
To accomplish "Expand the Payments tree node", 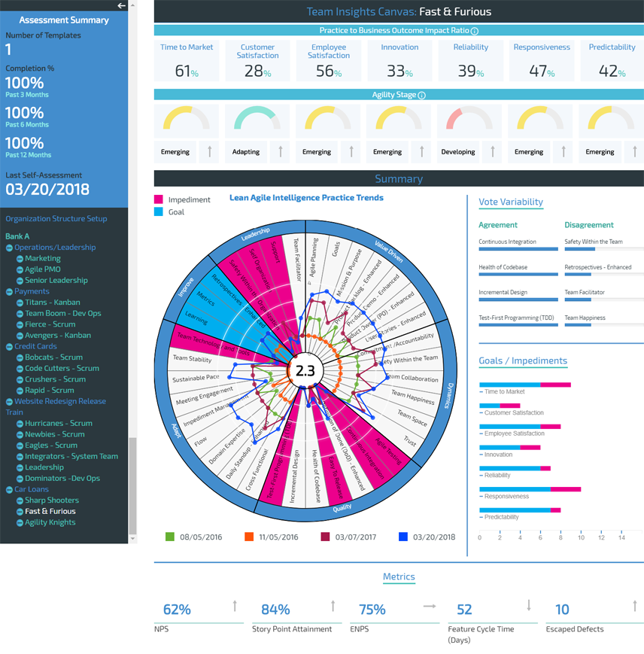I will pos(11,291).
